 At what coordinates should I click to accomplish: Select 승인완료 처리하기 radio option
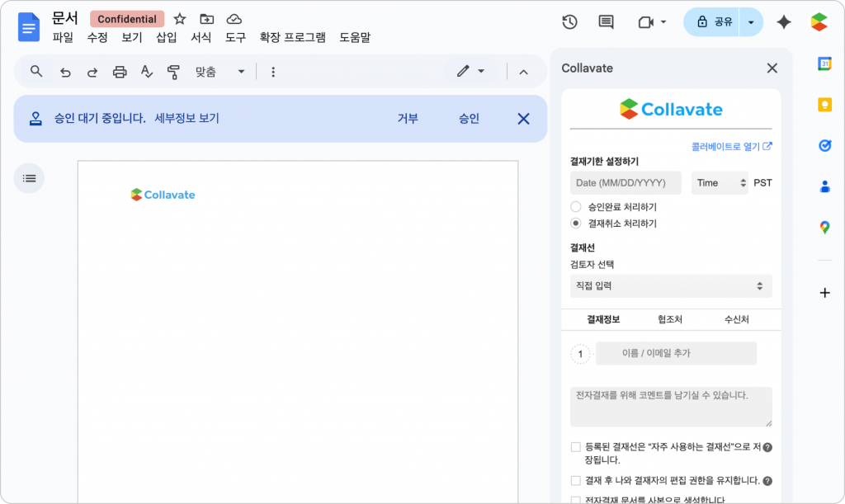click(x=576, y=207)
